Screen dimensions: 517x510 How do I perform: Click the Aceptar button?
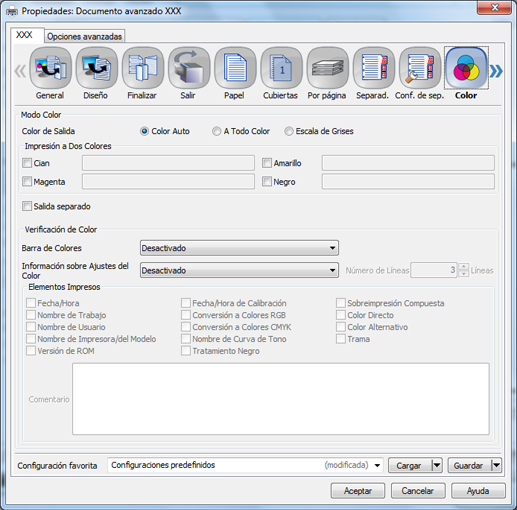pos(358,491)
